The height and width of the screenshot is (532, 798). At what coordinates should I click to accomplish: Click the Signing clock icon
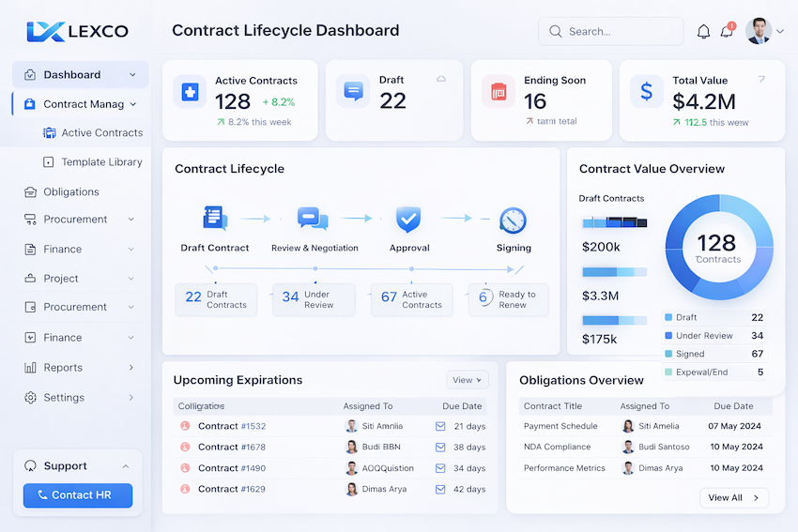pyautogui.click(x=513, y=220)
